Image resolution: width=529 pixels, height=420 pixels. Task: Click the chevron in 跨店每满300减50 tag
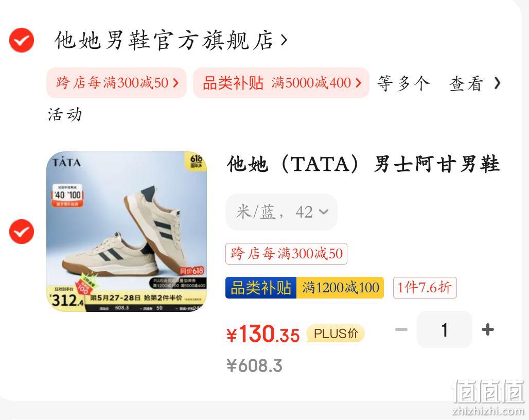pos(175,83)
